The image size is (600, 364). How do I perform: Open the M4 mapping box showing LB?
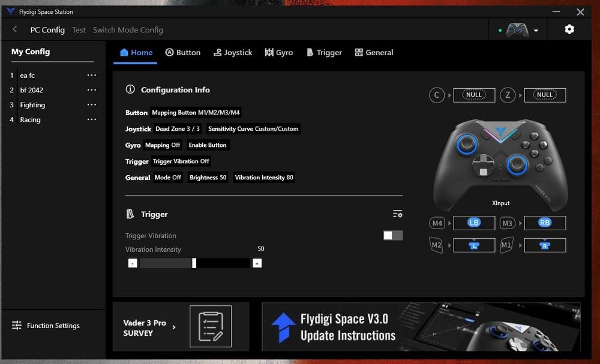click(x=474, y=223)
